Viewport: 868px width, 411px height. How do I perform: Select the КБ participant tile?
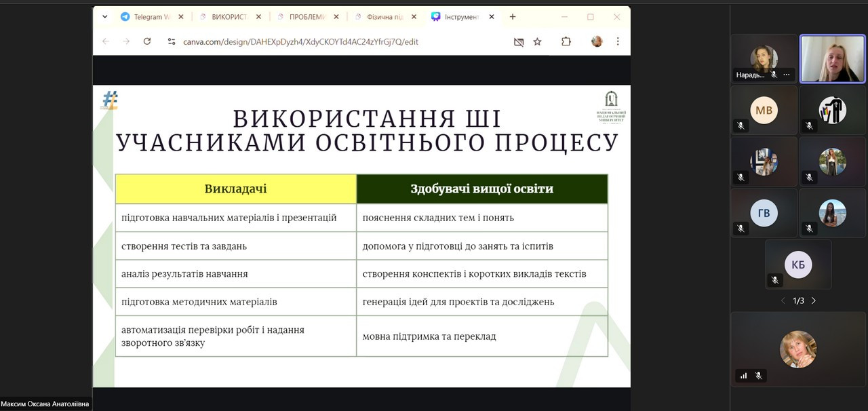(x=797, y=265)
